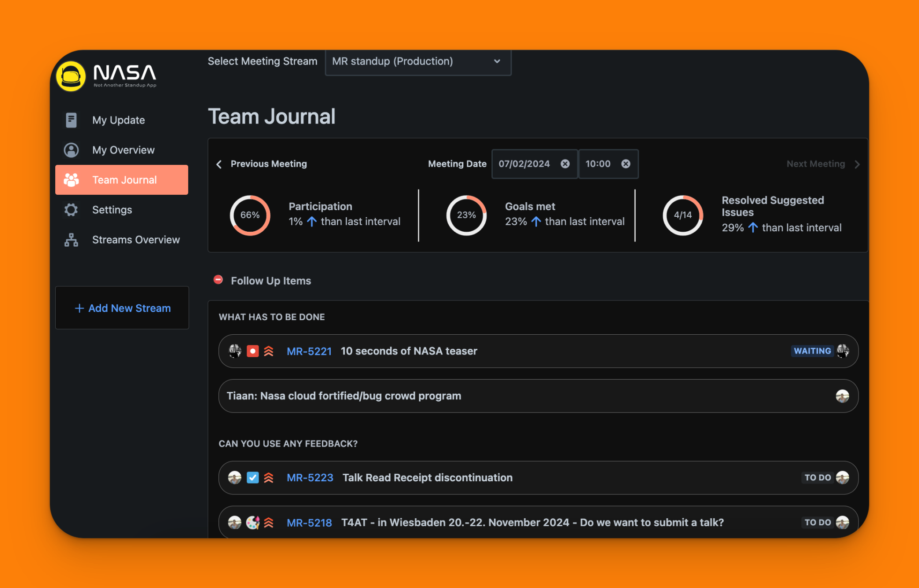Click 'T4AT - in Wiesbaden' item title
919x588 pixels.
click(x=533, y=522)
